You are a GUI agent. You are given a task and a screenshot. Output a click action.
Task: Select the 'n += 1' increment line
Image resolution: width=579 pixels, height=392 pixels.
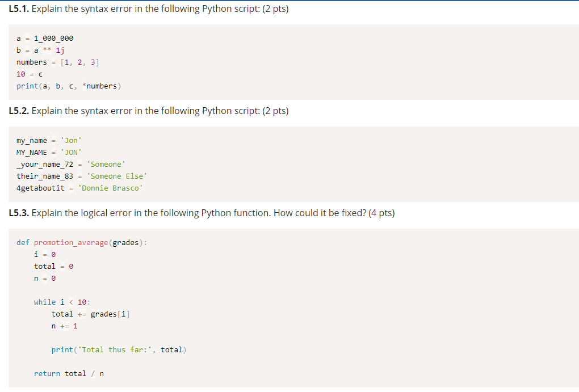64,326
